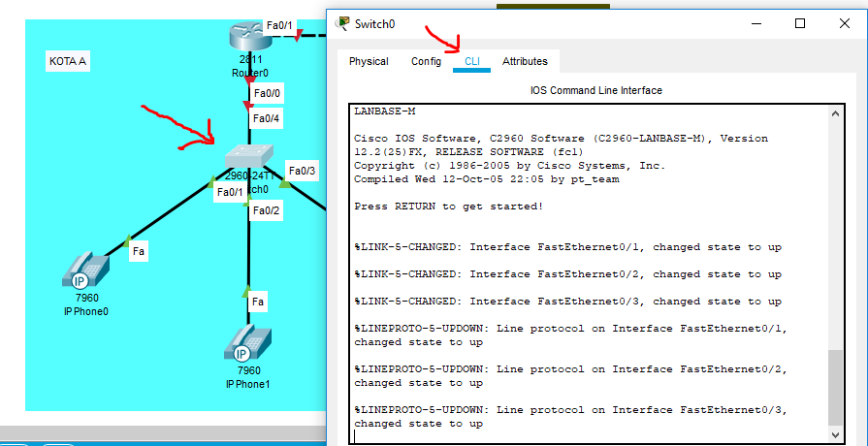This screenshot has width=868, height=446.
Task: Click 'Compiled Wed 12-Oct-05' line in CLI
Action: point(487,179)
